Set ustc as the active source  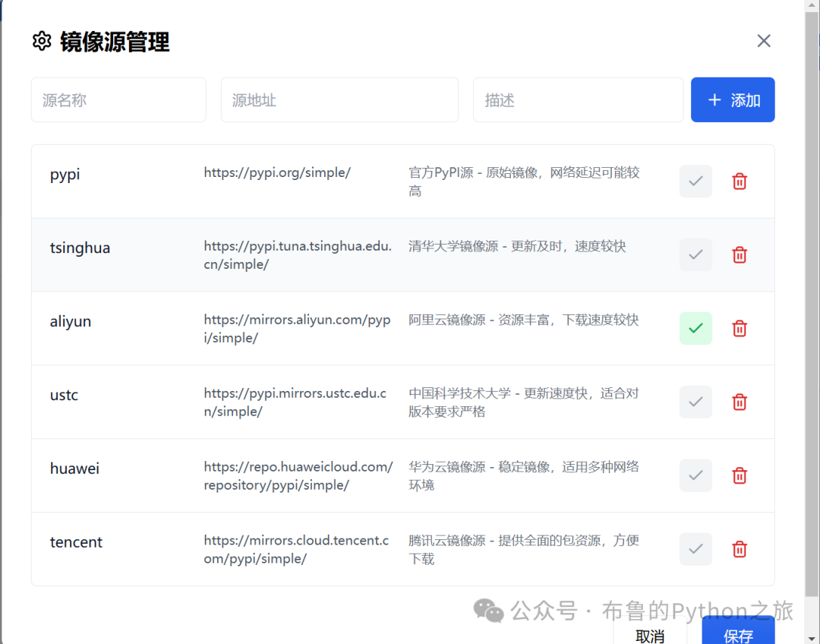[695, 402]
